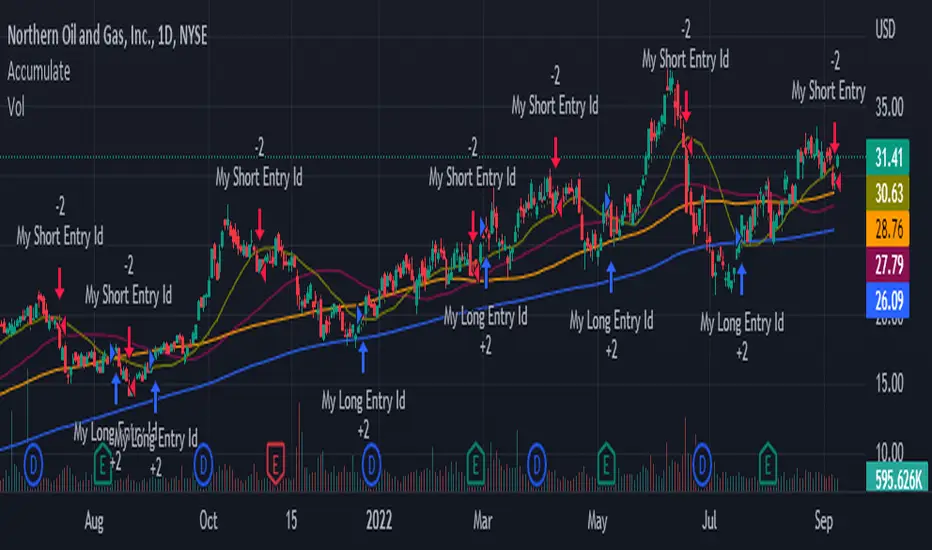Click the earnings marker just after May

tap(606, 463)
